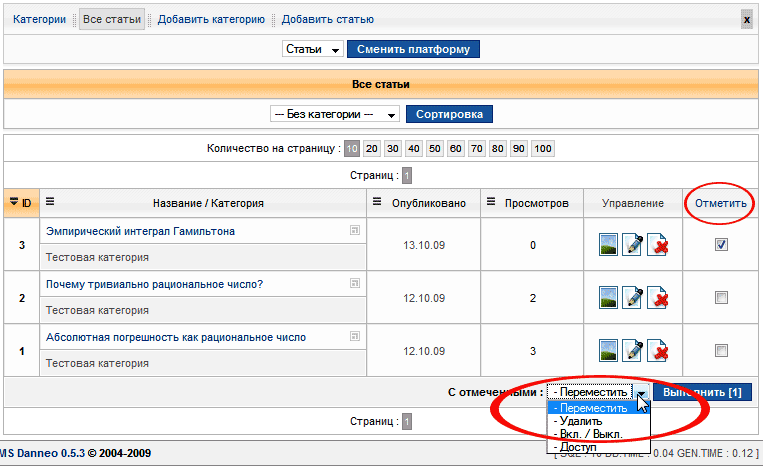Check the checkbox for article 2
Viewport: 763px width, 466px height.
(x=721, y=297)
